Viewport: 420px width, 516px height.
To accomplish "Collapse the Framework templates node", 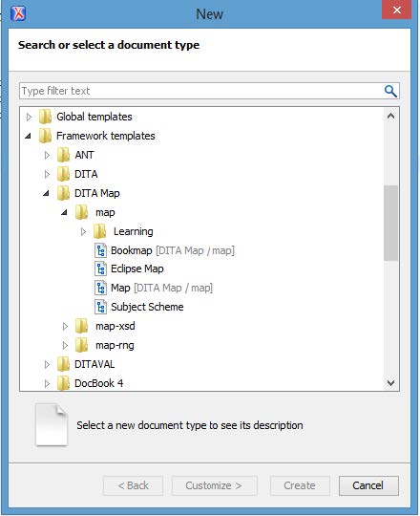I will (x=29, y=136).
